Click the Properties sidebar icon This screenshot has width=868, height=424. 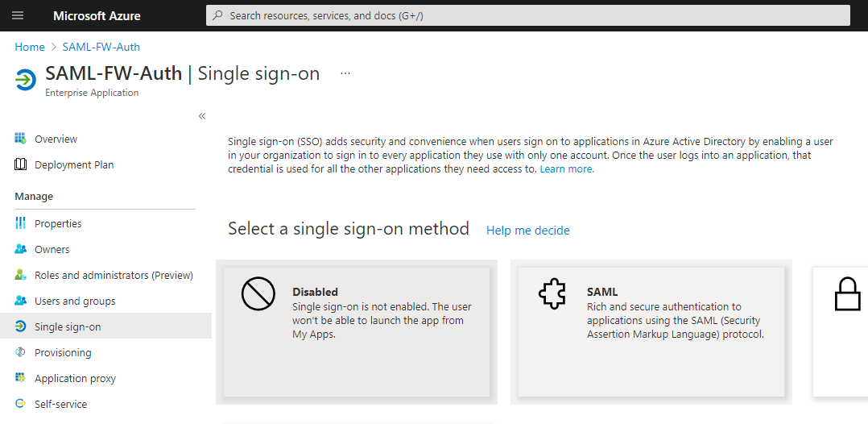[21, 223]
